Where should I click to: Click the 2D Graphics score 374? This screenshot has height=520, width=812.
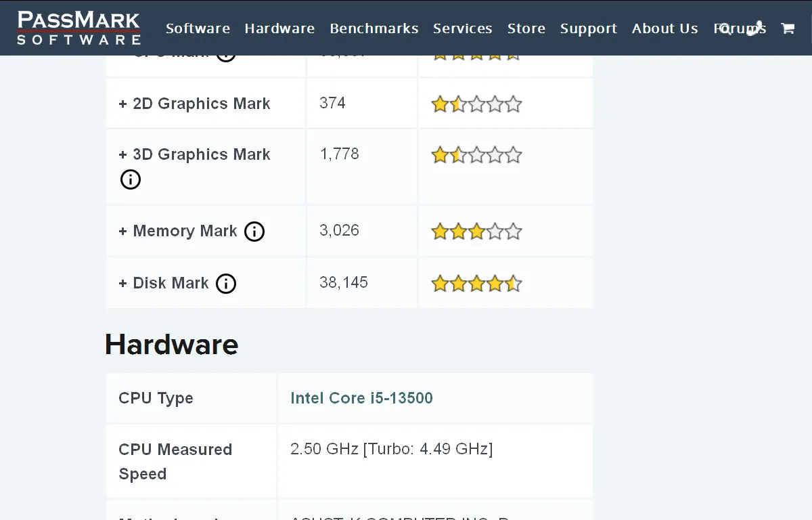[x=332, y=103]
